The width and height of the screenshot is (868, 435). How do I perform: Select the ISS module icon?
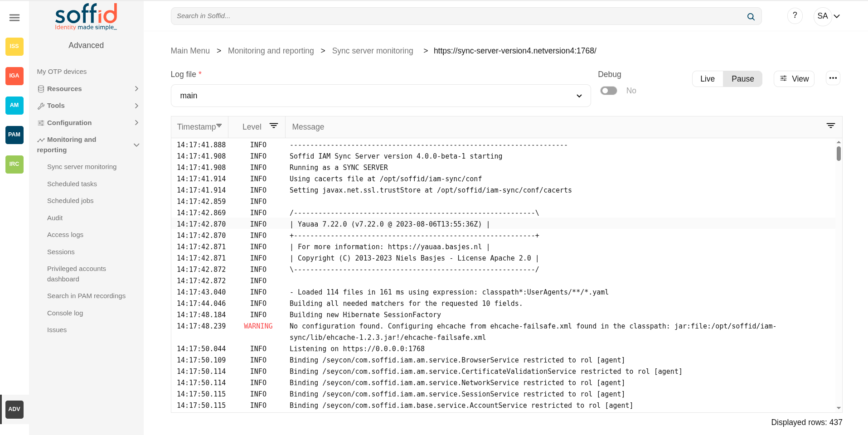(x=15, y=46)
